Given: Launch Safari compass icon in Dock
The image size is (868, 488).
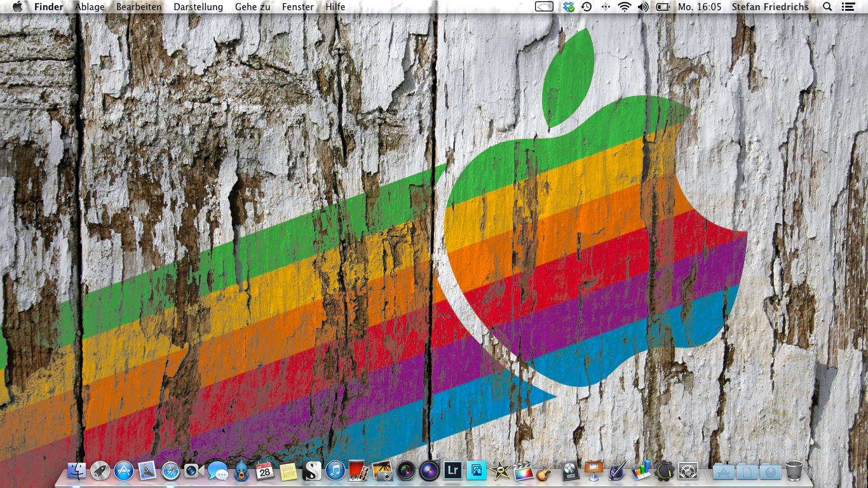Looking at the screenshot, I should click(171, 471).
